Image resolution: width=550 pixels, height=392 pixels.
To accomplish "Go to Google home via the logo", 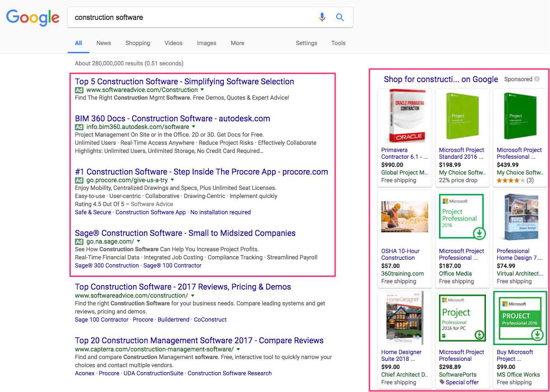I will [32, 18].
